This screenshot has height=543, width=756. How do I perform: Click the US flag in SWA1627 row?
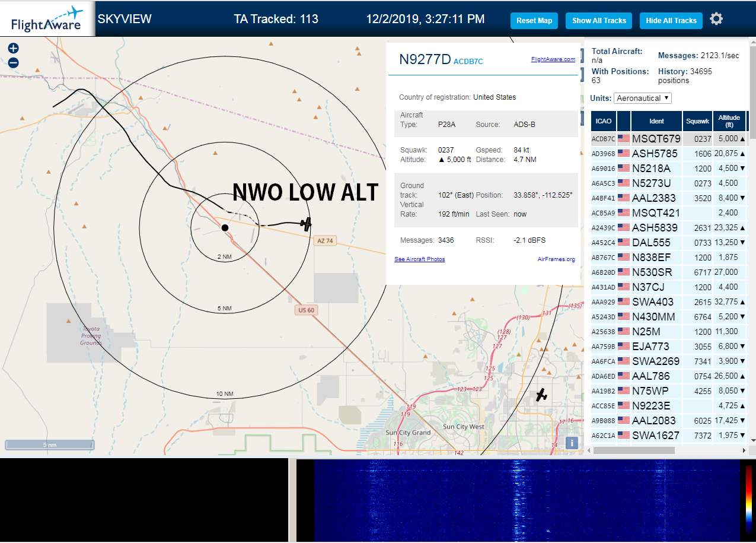624,436
